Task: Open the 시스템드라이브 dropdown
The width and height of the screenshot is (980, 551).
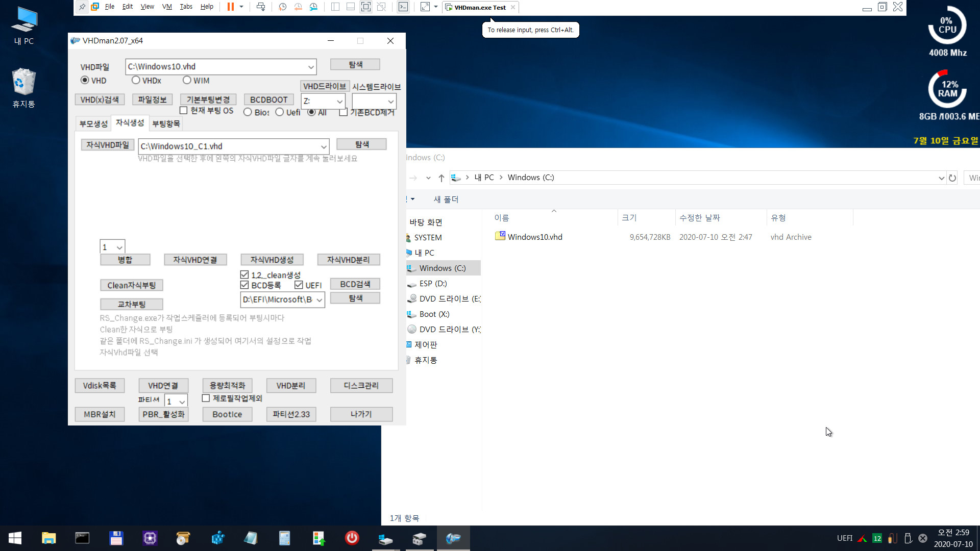Action: click(390, 101)
